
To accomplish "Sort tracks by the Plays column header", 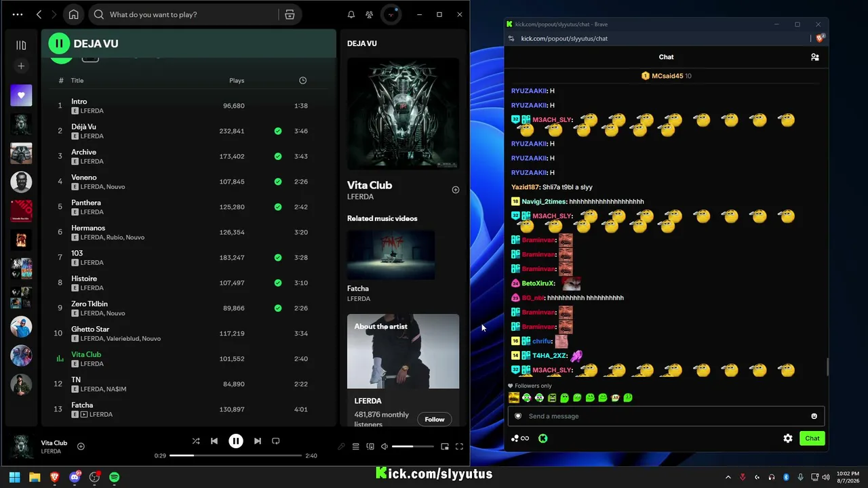I will coord(237,81).
